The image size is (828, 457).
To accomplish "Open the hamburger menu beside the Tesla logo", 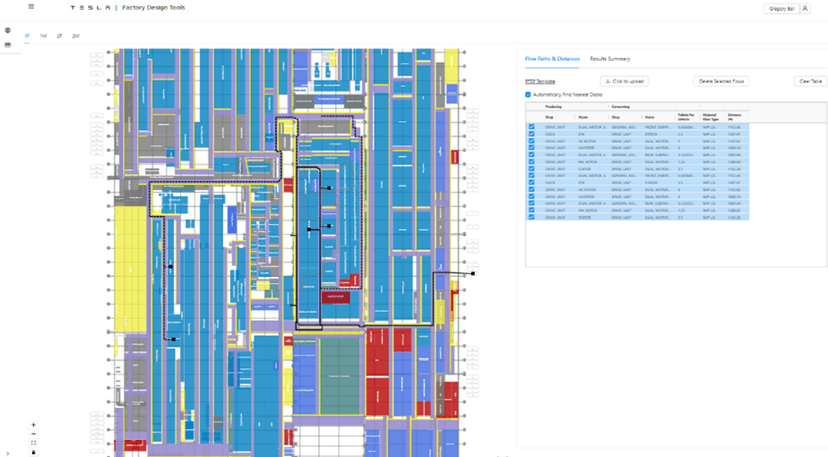I will (31, 7).
